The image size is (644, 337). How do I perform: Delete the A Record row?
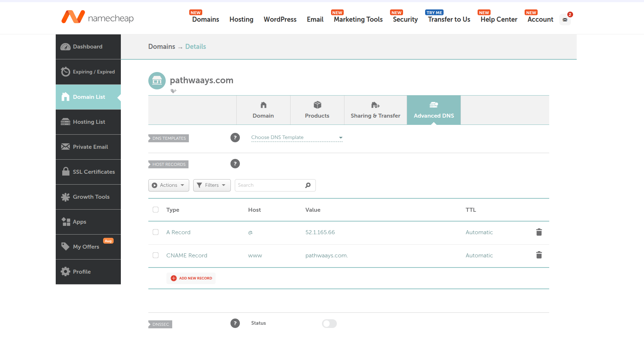tap(539, 232)
